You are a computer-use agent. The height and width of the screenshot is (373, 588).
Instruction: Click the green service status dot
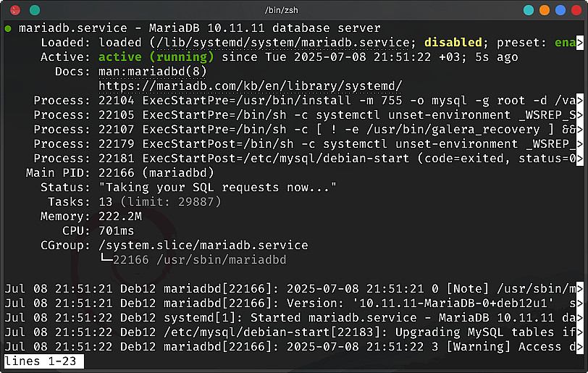(x=7, y=28)
